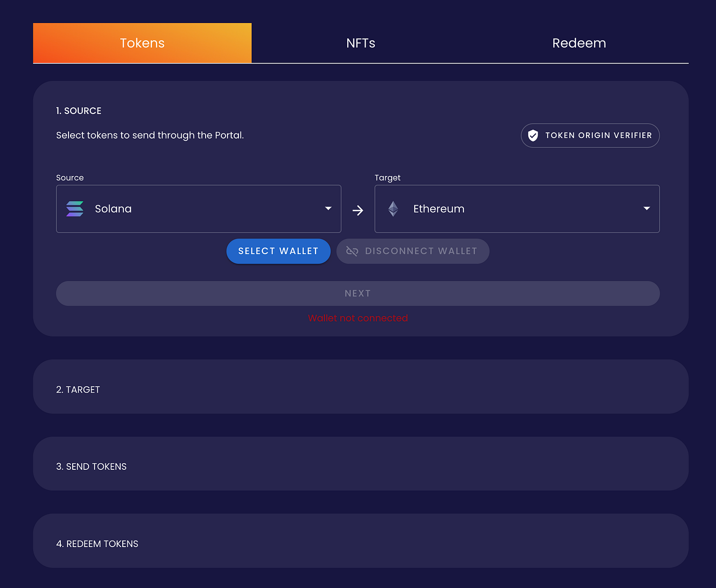Image resolution: width=716 pixels, height=588 pixels.
Task: Click the 'Wallet not connected' error text
Action: 358,318
